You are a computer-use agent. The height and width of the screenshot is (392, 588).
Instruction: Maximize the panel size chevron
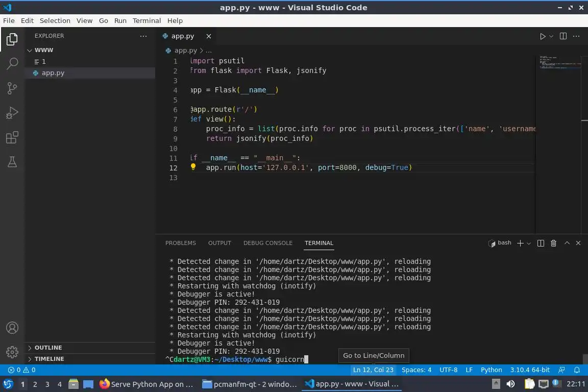coord(567,243)
